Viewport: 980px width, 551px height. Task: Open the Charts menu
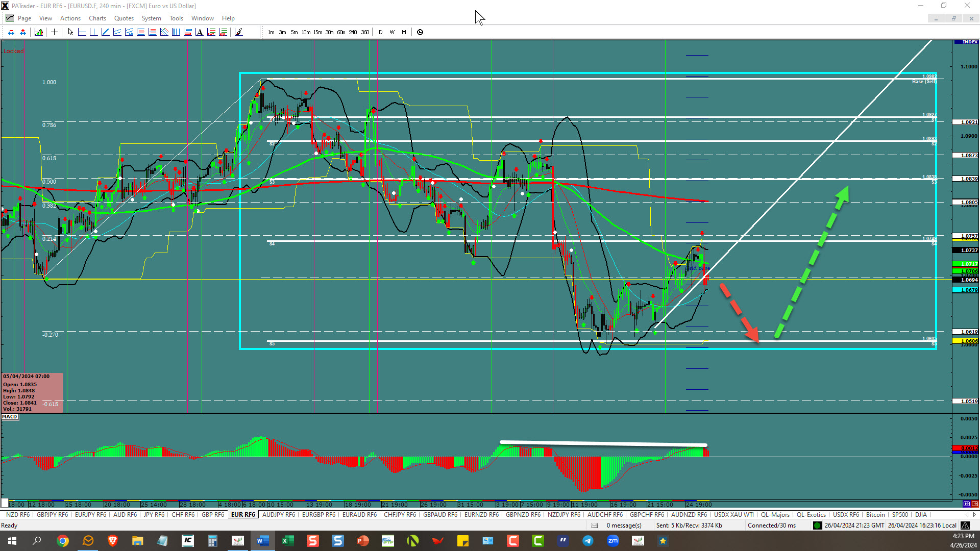pos(97,18)
